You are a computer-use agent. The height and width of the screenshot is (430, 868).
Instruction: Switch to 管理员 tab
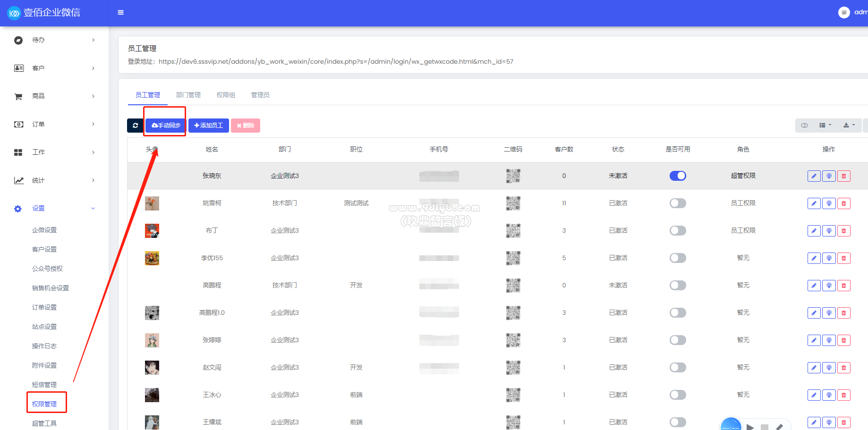260,95
